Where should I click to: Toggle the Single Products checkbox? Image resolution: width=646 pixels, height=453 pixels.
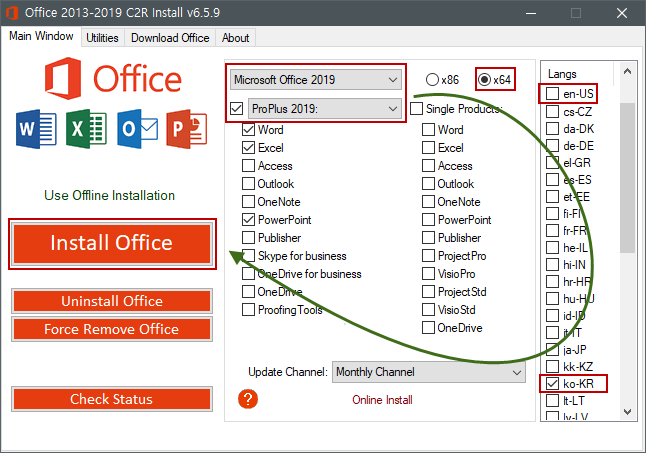(x=417, y=109)
